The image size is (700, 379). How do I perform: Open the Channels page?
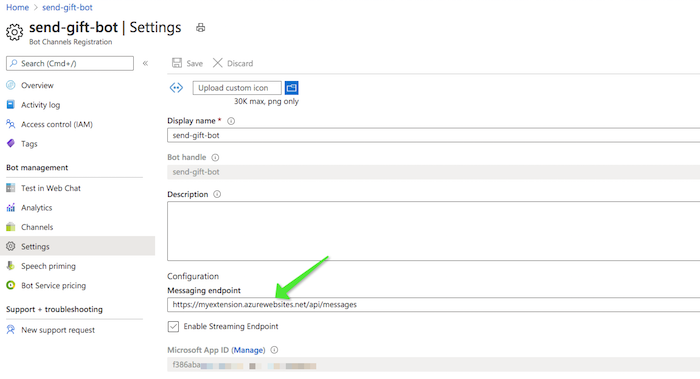[37, 227]
